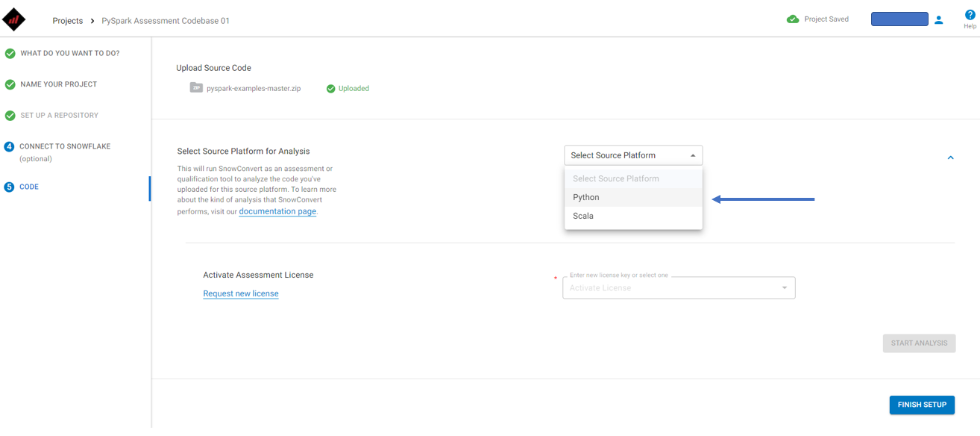
Task: Open the documentation page link
Action: (277, 211)
